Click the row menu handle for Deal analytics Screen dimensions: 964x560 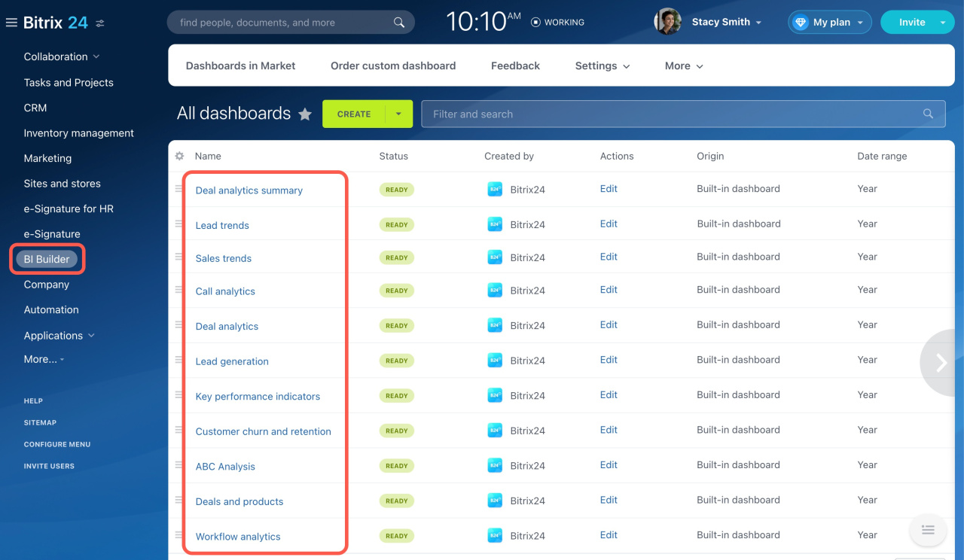(179, 324)
